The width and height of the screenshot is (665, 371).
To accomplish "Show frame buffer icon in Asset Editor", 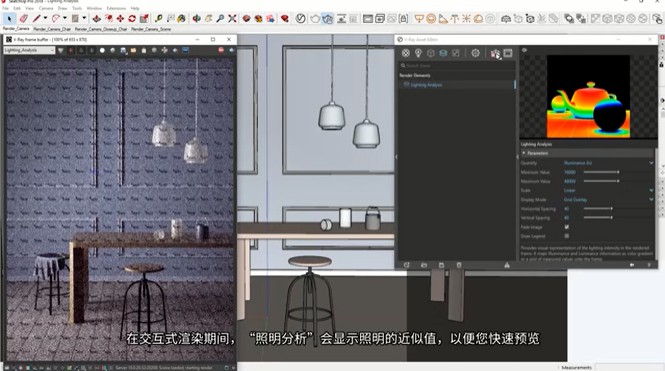I will (x=508, y=53).
